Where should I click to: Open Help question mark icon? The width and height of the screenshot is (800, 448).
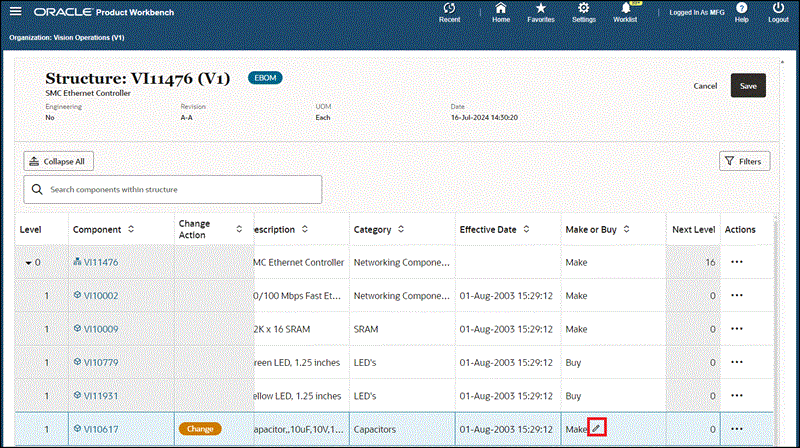click(x=742, y=8)
